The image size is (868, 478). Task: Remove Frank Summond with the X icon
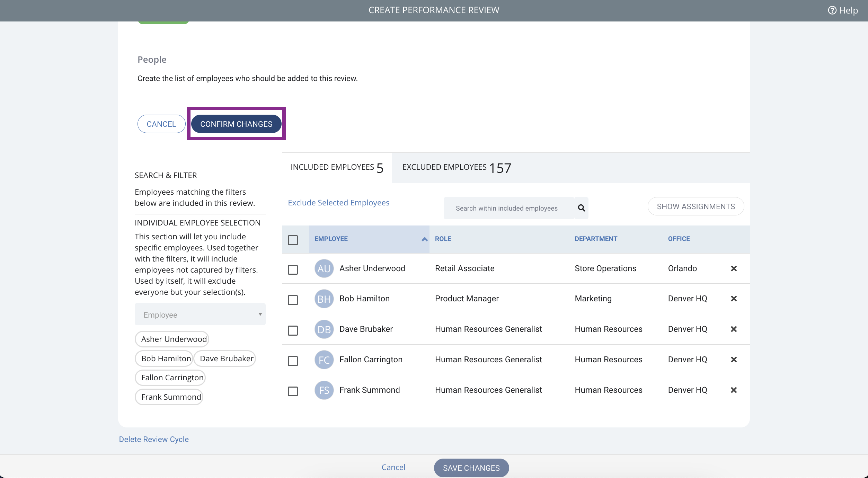[734, 390]
